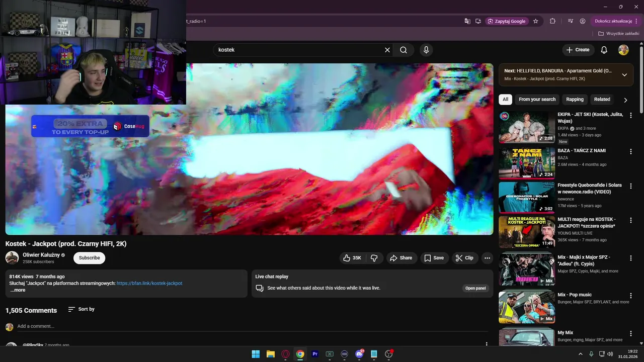Open the live chat replay panel
Viewport: 644px width, 362px height.
tap(475, 288)
